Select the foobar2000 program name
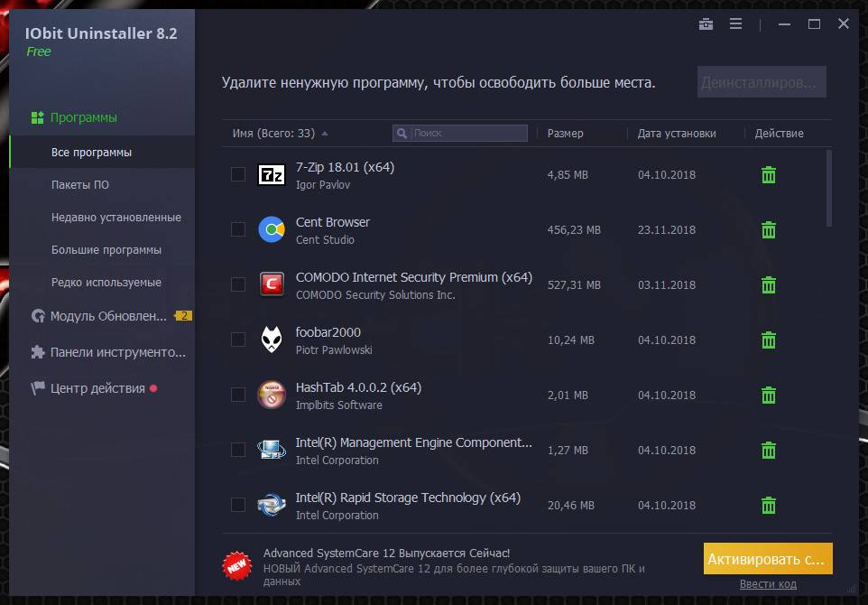 [328, 332]
